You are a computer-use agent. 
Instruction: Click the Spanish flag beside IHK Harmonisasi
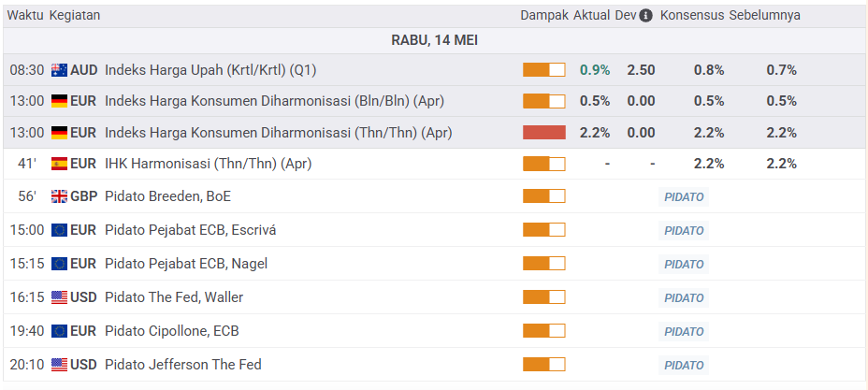tap(60, 164)
